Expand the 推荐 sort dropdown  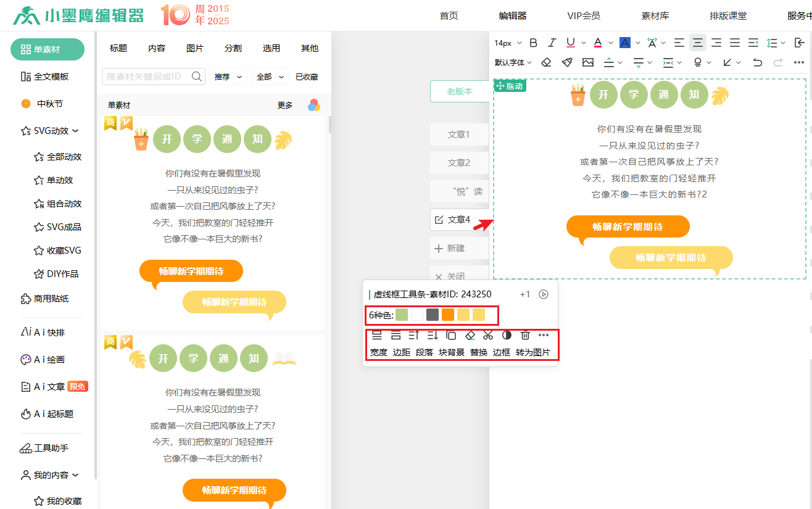click(230, 77)
